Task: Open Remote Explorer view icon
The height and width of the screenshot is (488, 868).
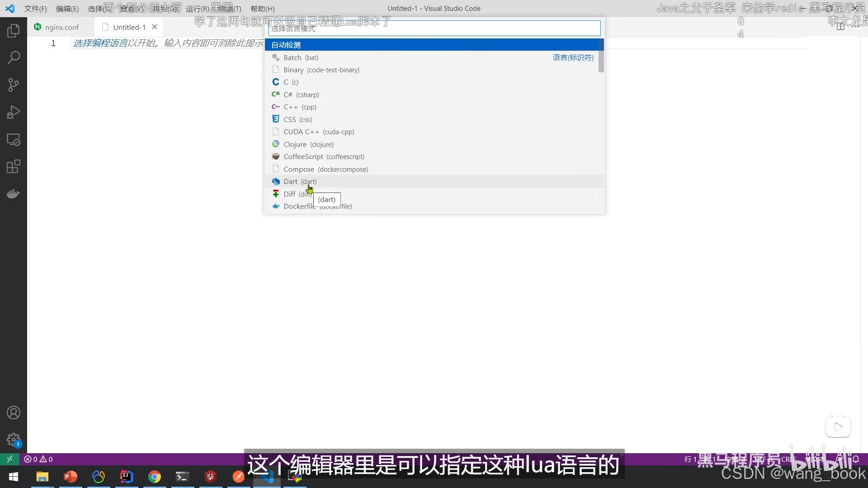Action: coord(14,140)
